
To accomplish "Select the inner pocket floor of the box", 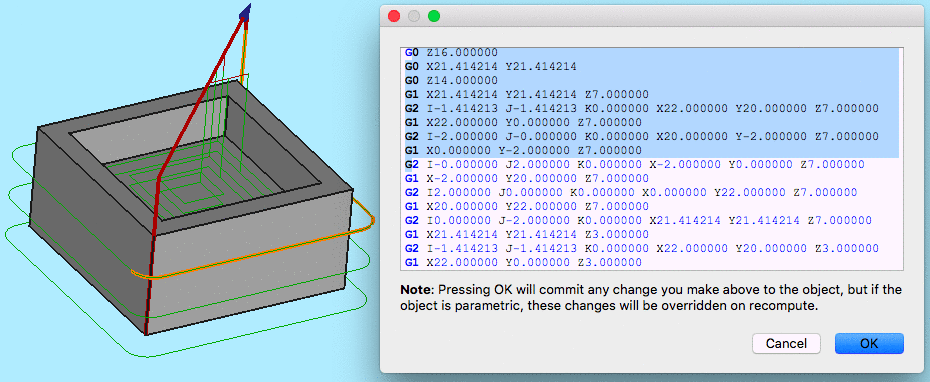I will coord(196,183).
